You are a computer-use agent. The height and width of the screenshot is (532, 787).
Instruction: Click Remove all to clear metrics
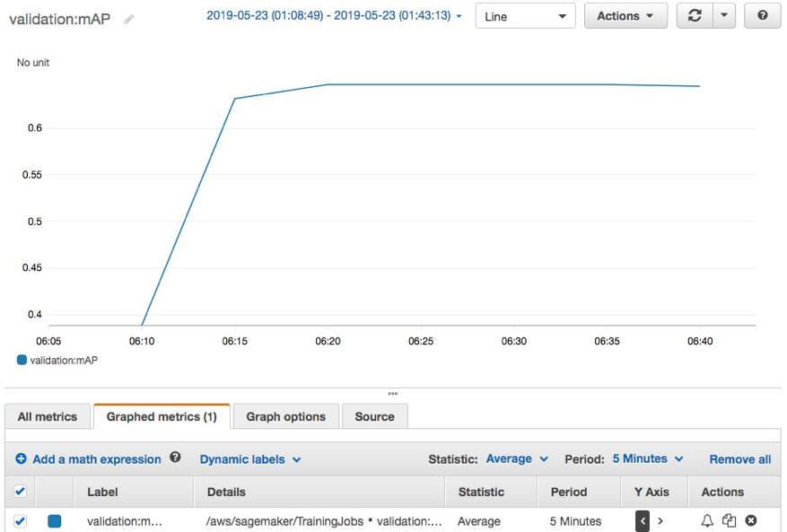[x=739, y=458]
